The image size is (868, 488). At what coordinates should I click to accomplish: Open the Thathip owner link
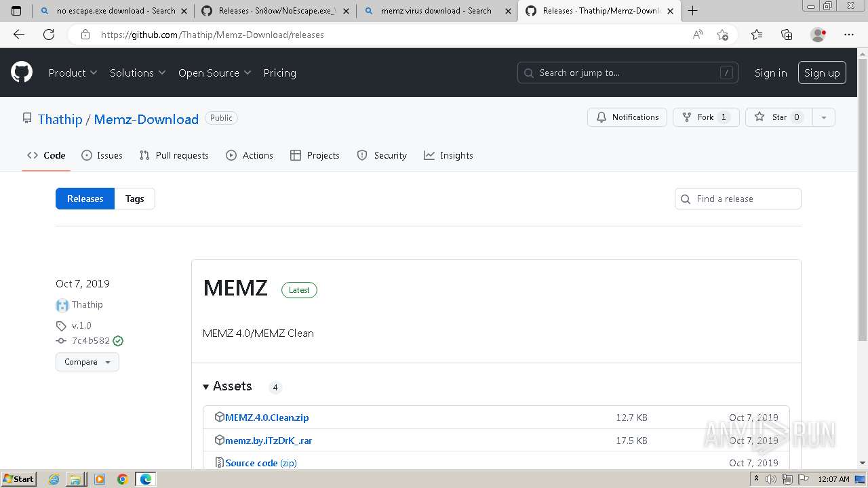(60, 119)
